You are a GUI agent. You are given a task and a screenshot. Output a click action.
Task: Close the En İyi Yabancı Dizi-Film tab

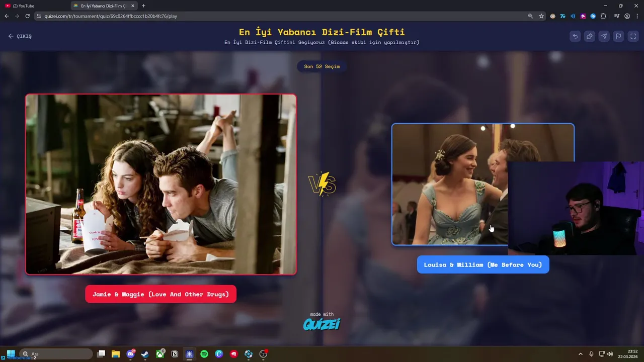point(133,6)
